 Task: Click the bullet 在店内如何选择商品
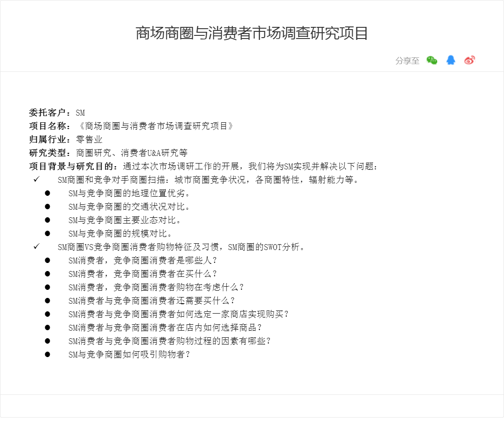tap(165, 328)
